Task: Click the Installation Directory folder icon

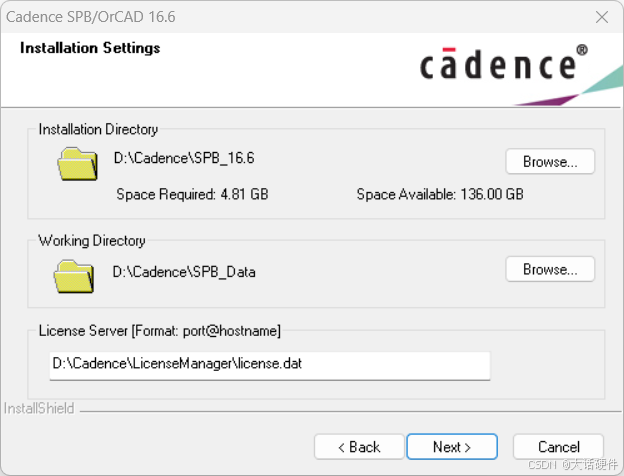Action: [78, 164]
